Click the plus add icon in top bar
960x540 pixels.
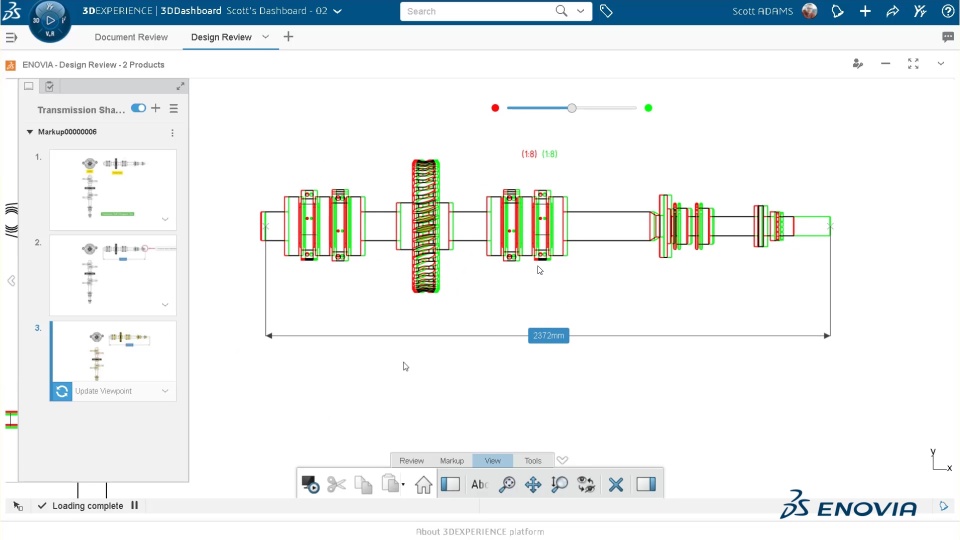[x=865, y=11]
